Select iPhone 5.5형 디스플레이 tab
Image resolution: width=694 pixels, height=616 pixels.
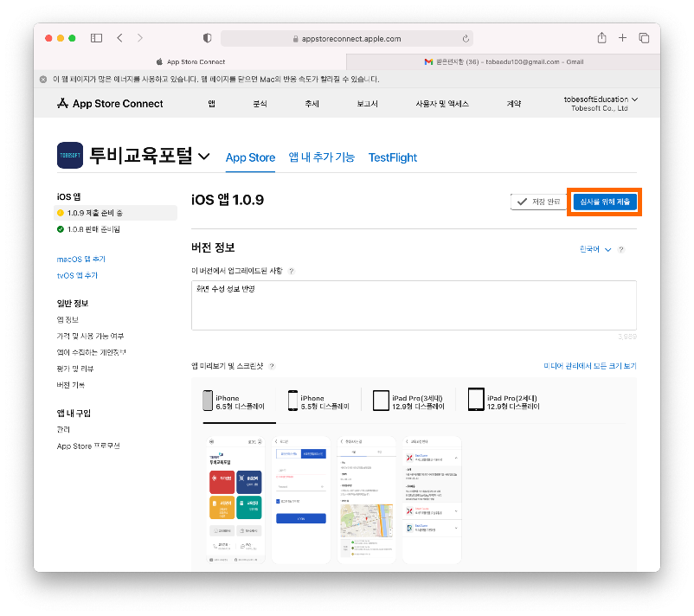point(318,401)
